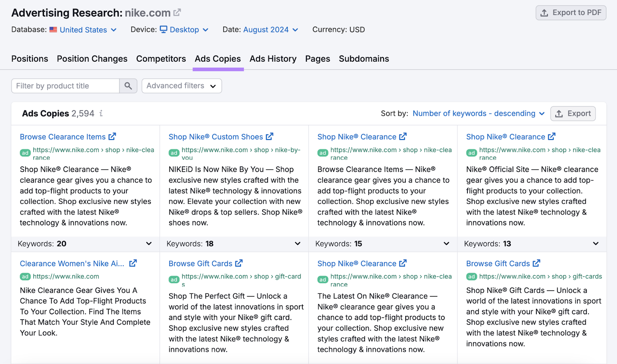Change the Date August 2024 dropdown

click(x=271, y=30)
